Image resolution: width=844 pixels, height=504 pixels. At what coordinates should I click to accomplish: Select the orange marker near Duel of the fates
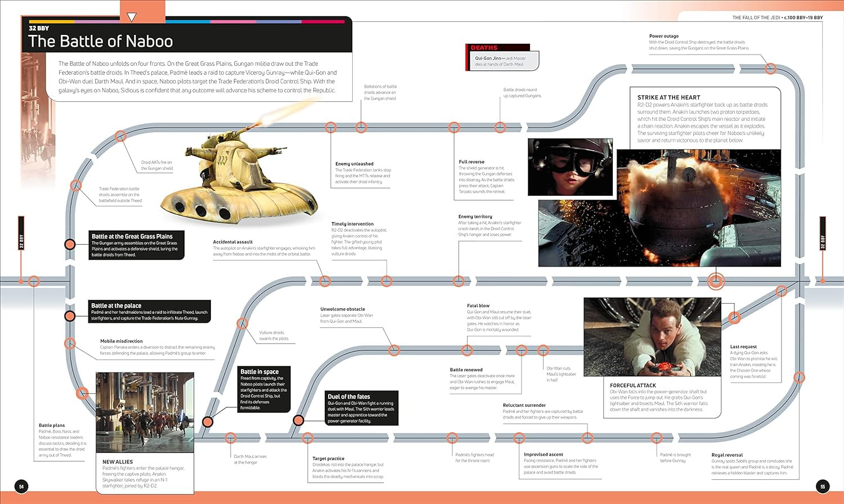pyautogui.click(x=298, y=420)
